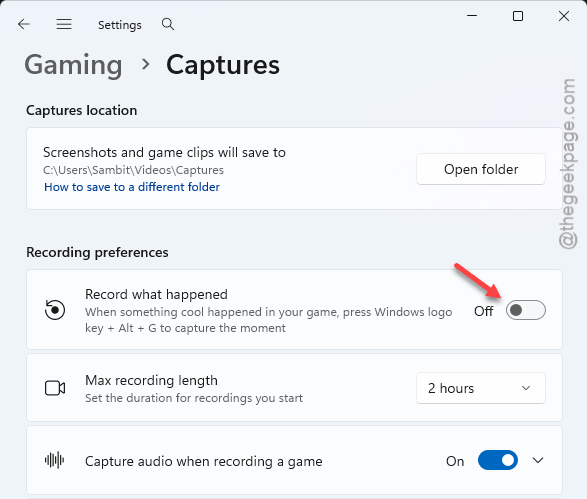Click Screenshots and game clips will save to text
The width and height of the screenshot is (587, 499).
coord(164,153)
